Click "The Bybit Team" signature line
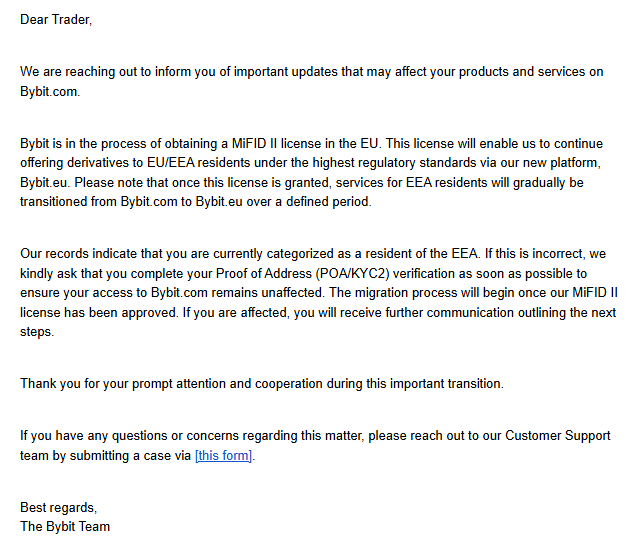This screenshot has width=640, height=545. [65, 526]
